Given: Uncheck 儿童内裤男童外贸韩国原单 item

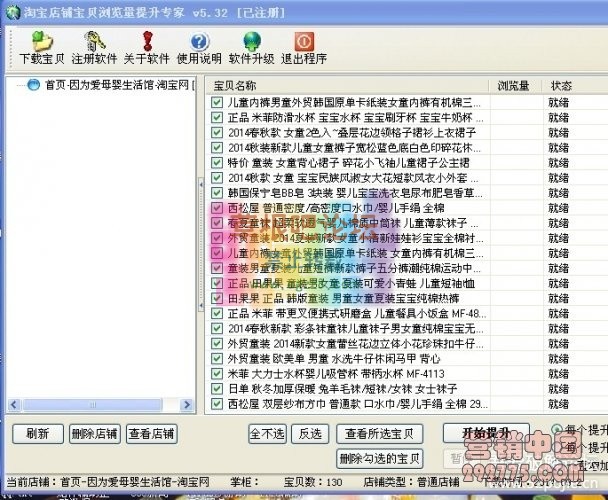Looking at the screenshot, I should click(217, 102).
